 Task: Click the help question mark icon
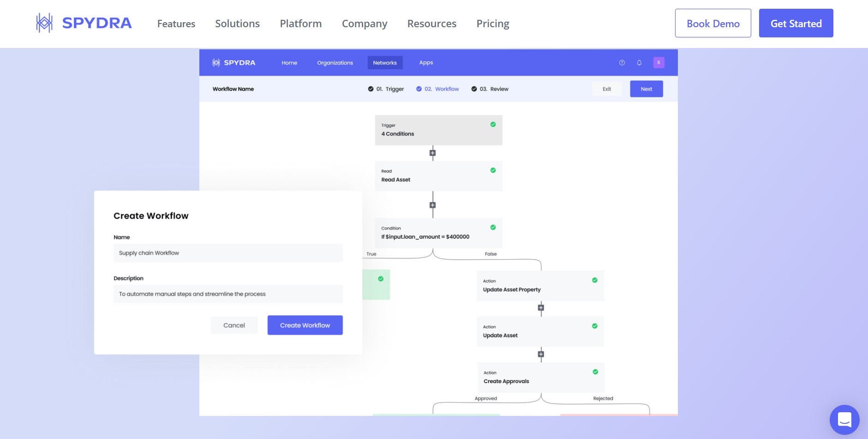click(622, 63)
